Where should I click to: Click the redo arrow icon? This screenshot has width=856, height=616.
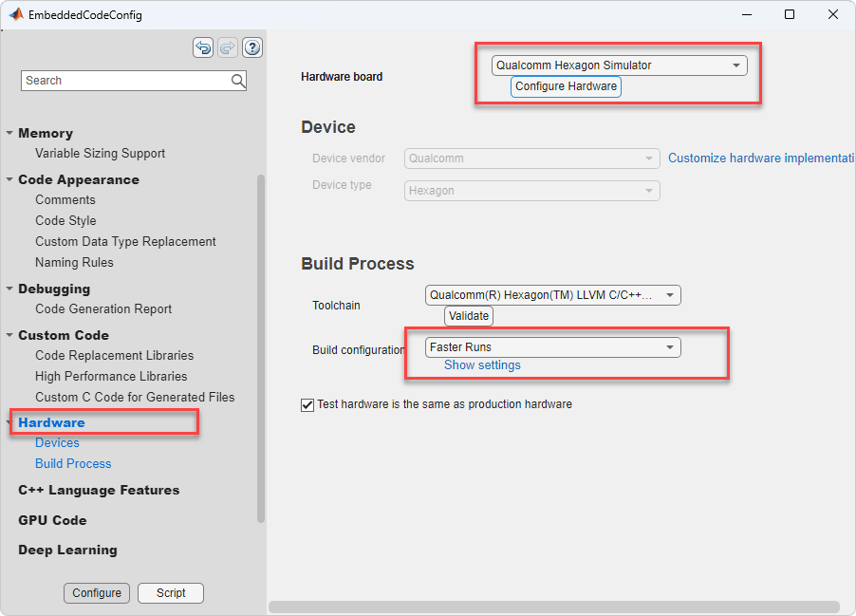tap(228, 47)
